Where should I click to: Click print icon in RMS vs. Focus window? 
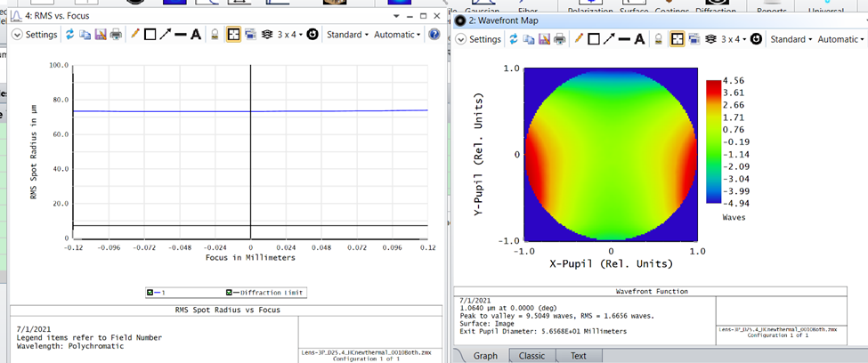[x=116, y=35]
